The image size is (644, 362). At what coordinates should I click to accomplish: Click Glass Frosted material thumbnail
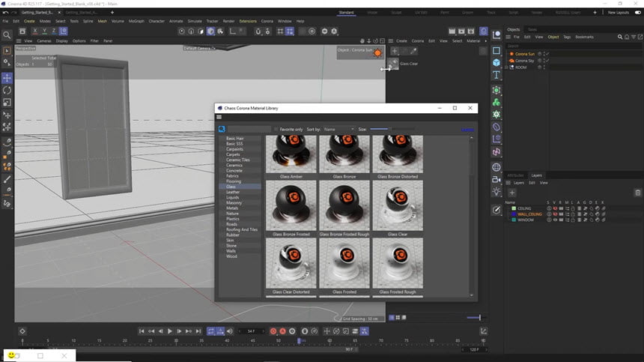(344, 263)
